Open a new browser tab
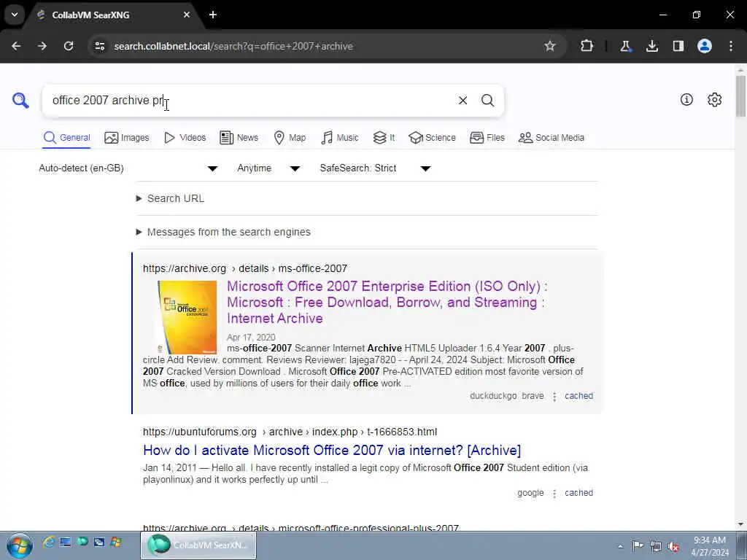Screen dimensions: 747x560 (213, 15)
